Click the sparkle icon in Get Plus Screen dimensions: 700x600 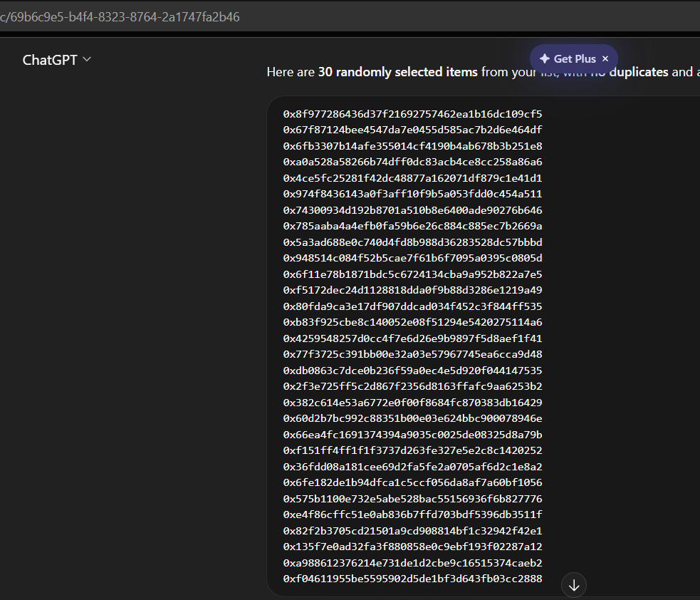[x=544, y=58]
